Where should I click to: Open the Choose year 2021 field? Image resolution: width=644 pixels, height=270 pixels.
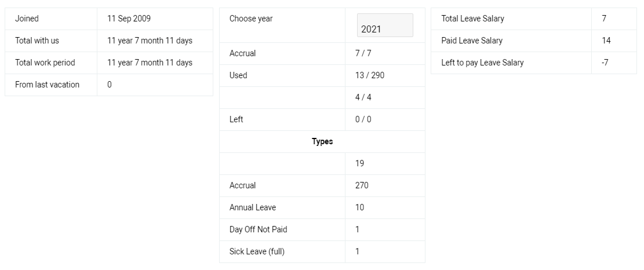point(385,25)
